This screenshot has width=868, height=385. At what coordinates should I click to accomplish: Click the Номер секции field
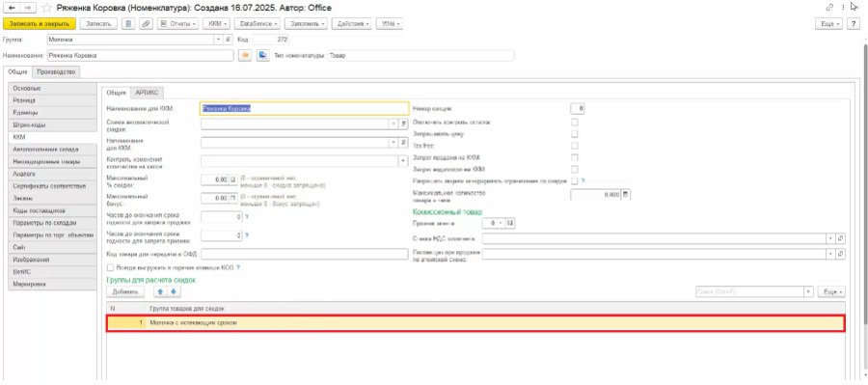pos(578,109)
